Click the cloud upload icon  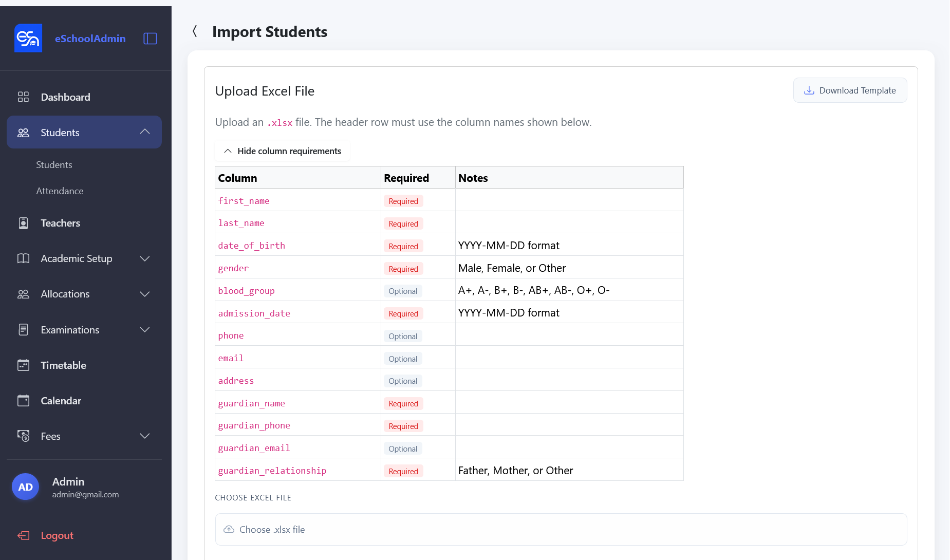tap(229, 529)
